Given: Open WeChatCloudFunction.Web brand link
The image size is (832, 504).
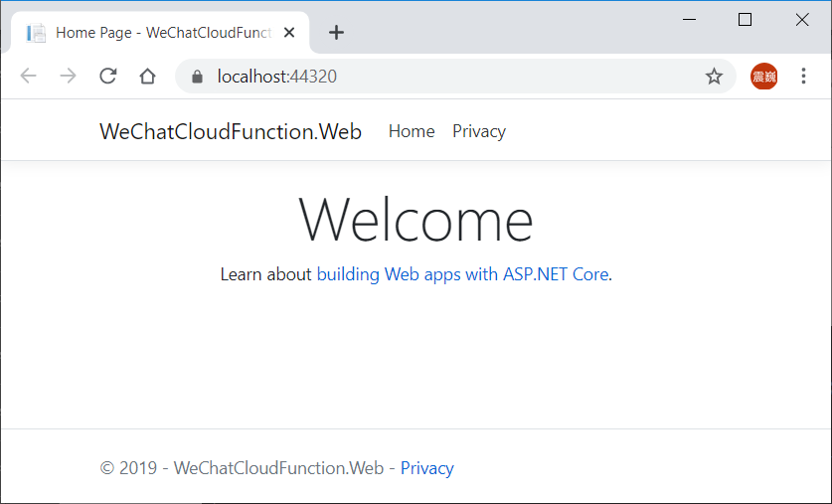Looking at the screenshot, I should 231,131.
